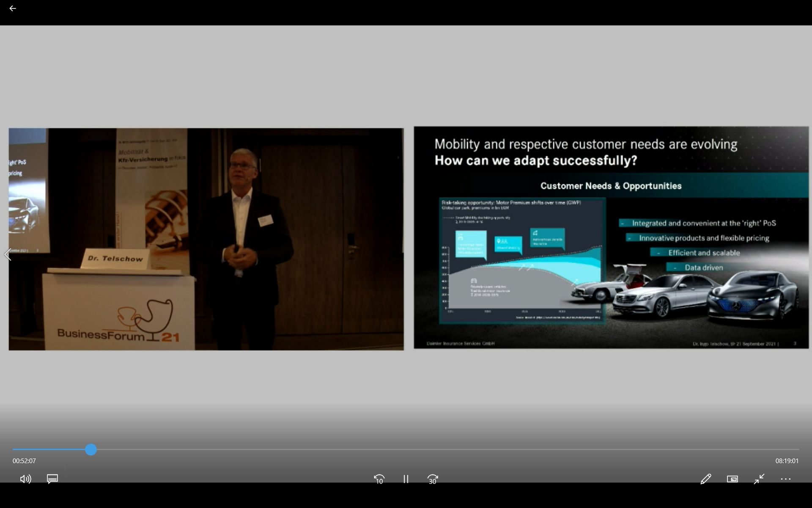Click the back arrow at top left
This screenshot has width=812, height=508.
tap(13, 8)
